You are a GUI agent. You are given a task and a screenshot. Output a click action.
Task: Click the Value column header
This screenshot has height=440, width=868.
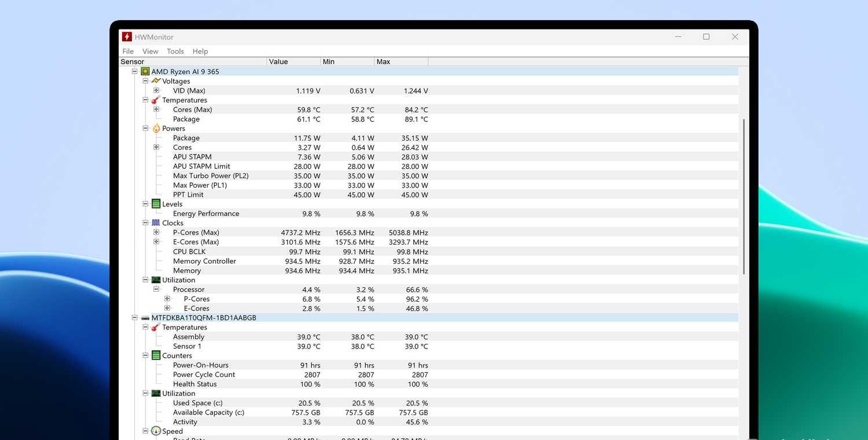[278, 61]
